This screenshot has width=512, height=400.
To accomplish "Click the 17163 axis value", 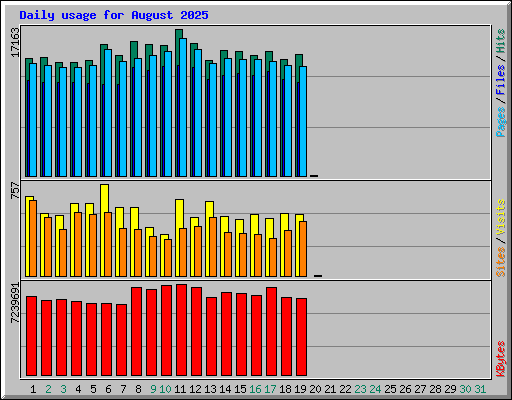I will (15, 43).
